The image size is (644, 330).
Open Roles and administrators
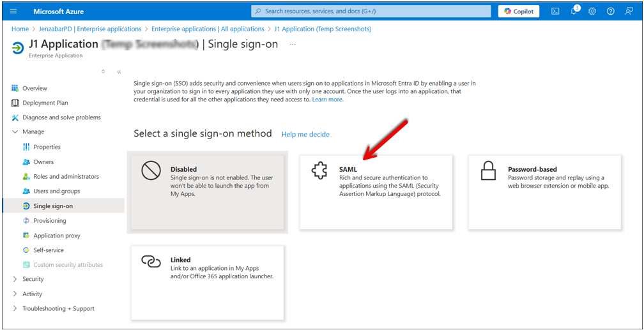66,177
